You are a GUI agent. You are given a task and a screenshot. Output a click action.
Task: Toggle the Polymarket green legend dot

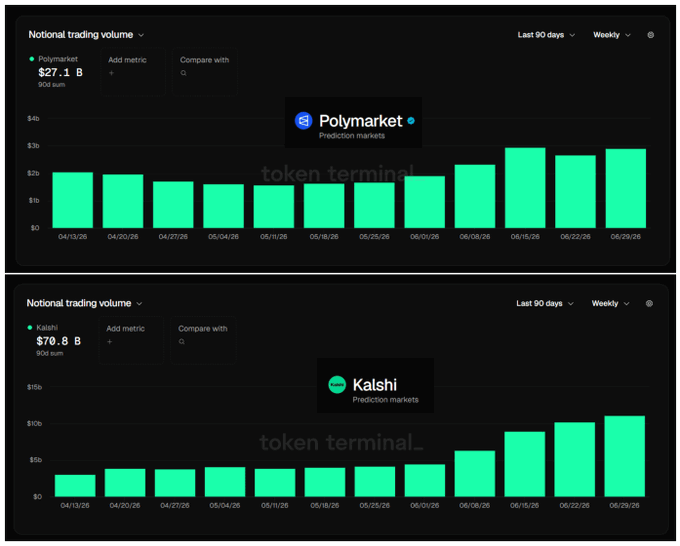32,59
